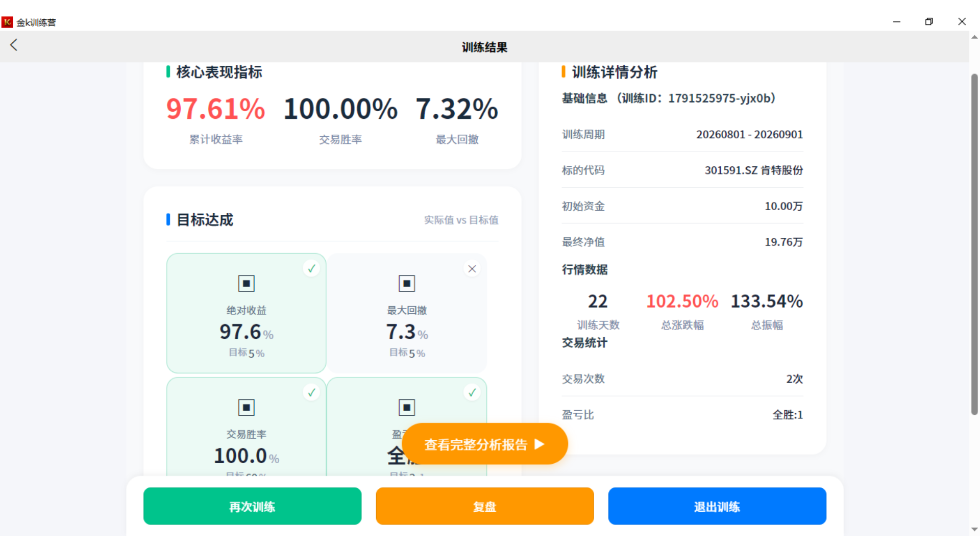
Task: Click the 2次 trade count value
Action: 794,379
